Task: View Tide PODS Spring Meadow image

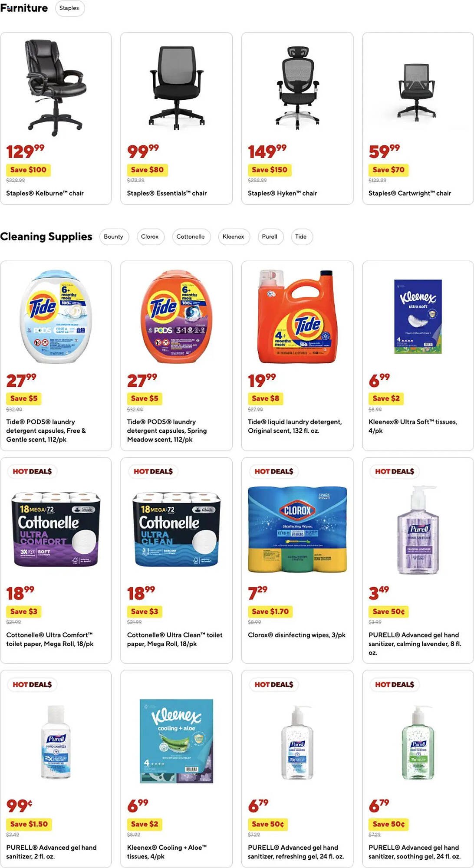Action: [x=176, y=316]
